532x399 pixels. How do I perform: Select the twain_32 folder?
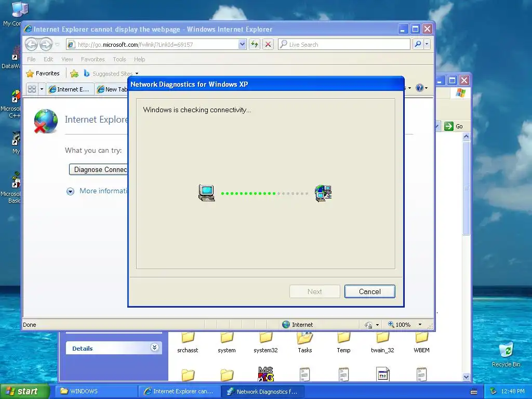pos(382,342)
